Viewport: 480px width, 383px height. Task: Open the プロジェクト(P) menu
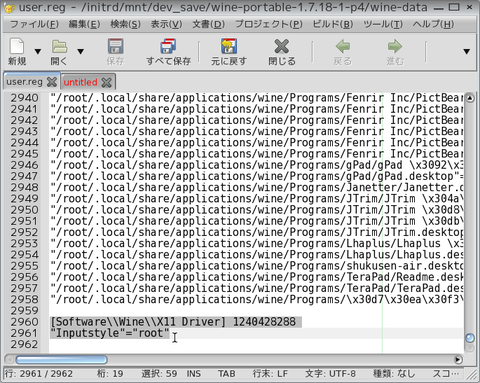point(269,24)
